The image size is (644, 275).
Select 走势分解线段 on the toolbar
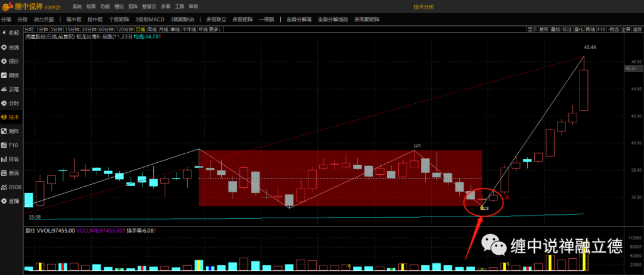point(333,19)
